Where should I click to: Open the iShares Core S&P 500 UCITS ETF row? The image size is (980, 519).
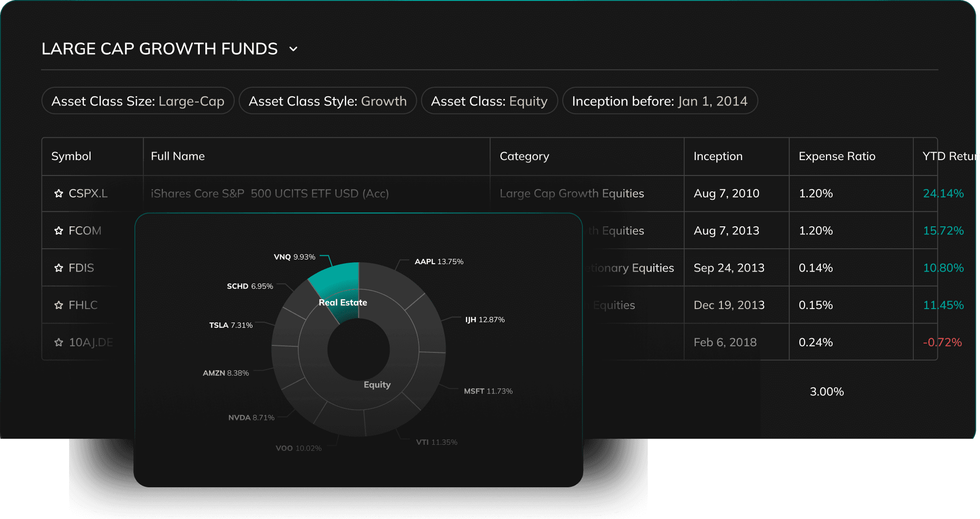(270, 194)
